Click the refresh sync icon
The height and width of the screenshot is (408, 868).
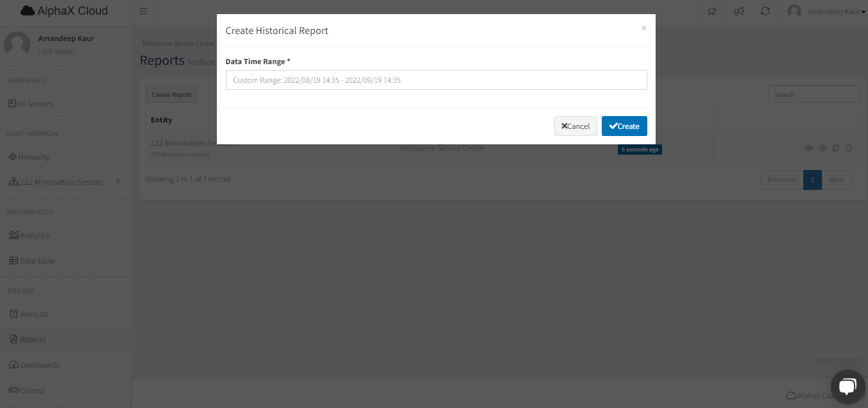point(765,12)
